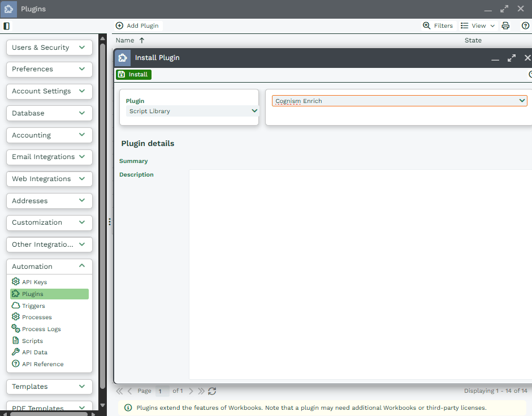Screen dimensions: 532x416
Task: Click the page number input field
Action: pyautogui.click(x=162, y=391)
